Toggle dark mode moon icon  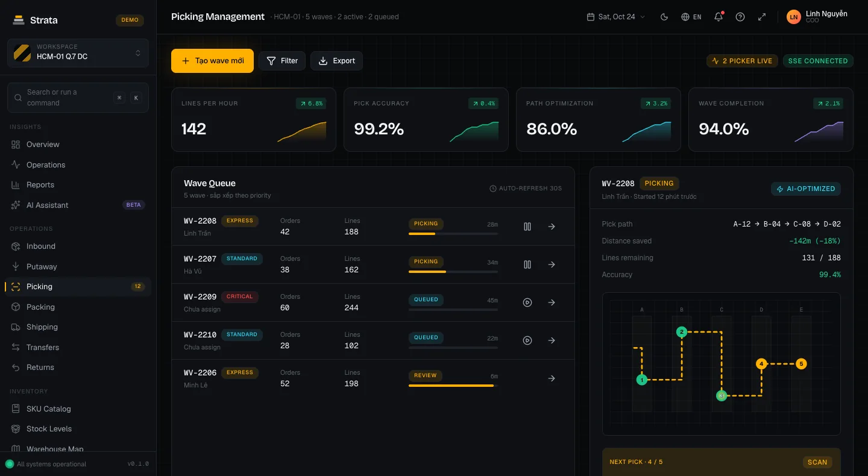(x=664, y=17)
